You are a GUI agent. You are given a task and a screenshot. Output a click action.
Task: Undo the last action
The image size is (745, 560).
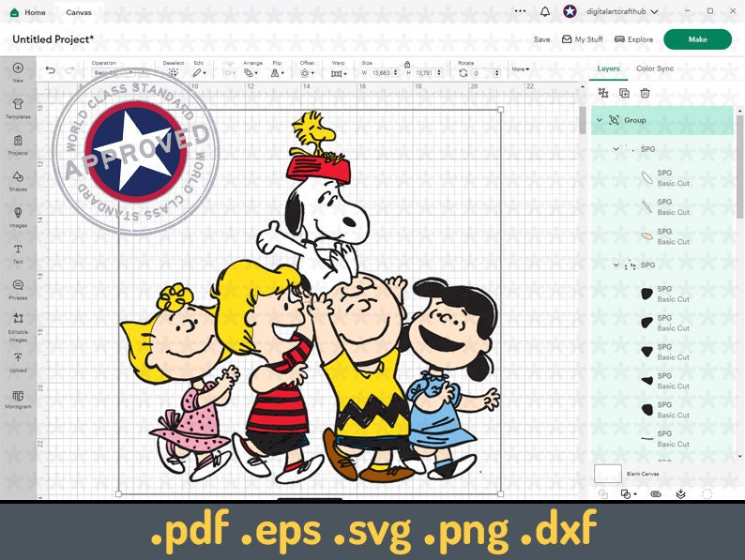(x=51, y=70)
